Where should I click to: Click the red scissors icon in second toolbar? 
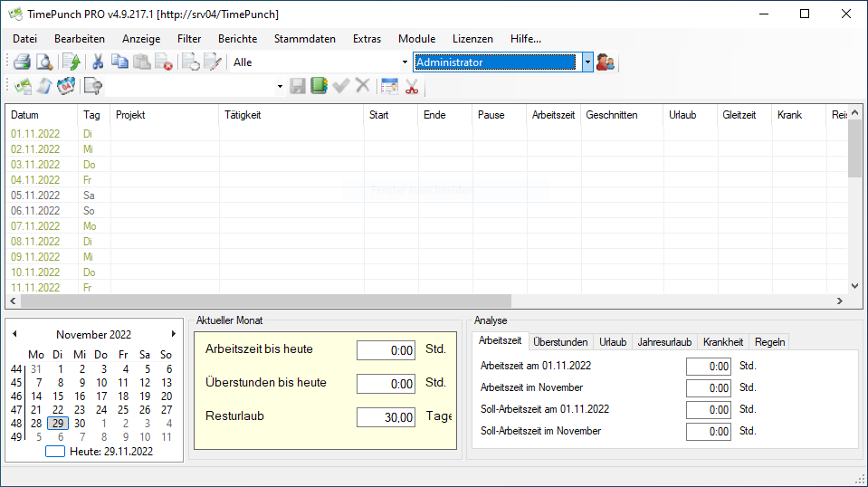(412, 86)
